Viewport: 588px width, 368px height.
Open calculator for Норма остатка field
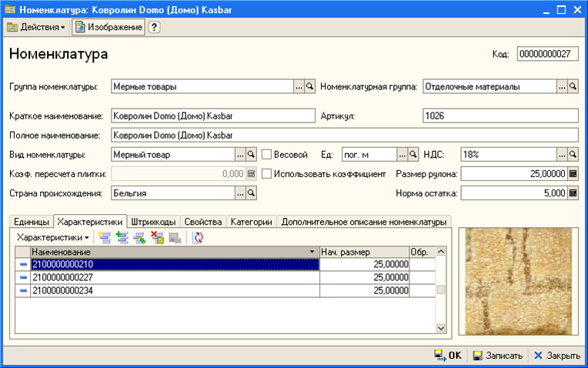(x=573, y=193)
